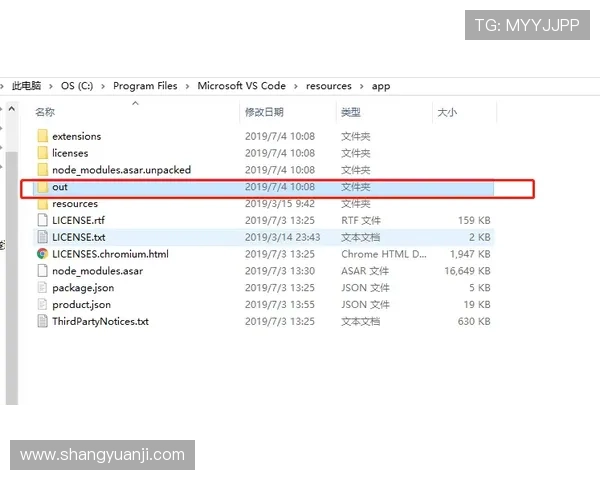Sort files by the 名称 column header
The height and width of the screenshot is (480, 600).
(45, 112)
